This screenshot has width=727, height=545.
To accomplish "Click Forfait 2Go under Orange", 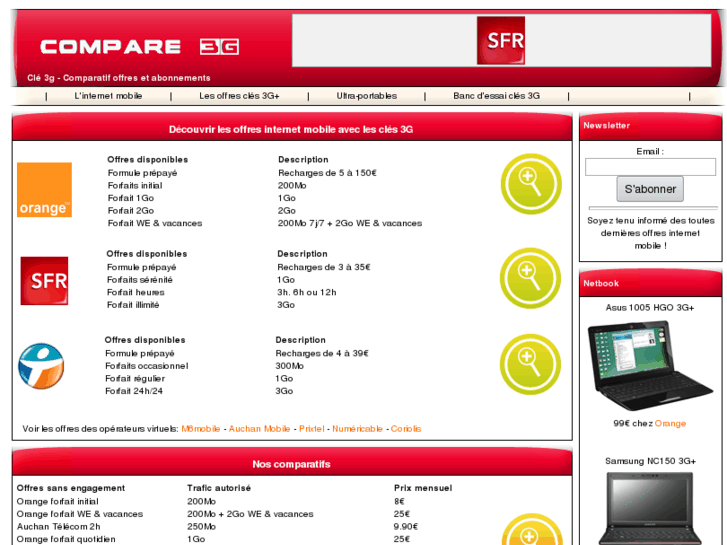I will click(x=131, y=211).
